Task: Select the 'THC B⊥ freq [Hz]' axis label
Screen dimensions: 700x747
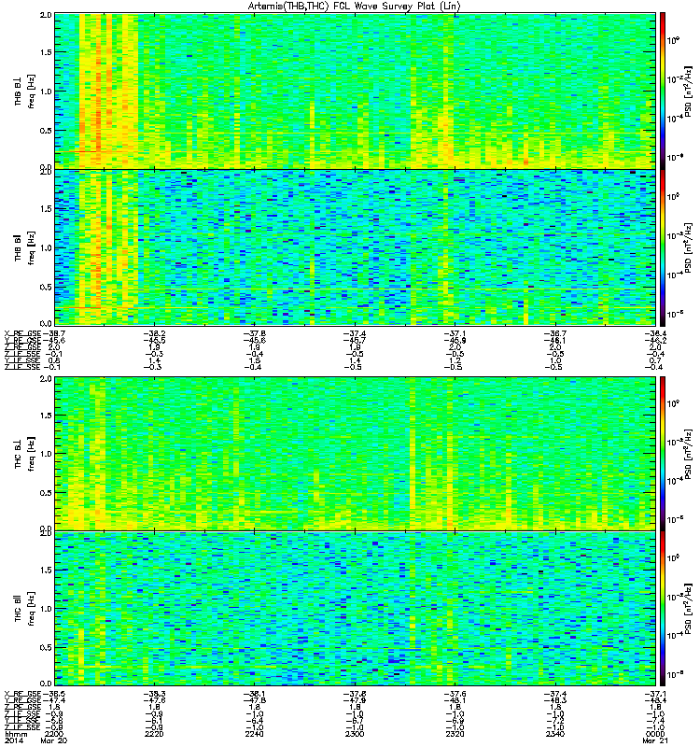Action: (x=25, y=454)
